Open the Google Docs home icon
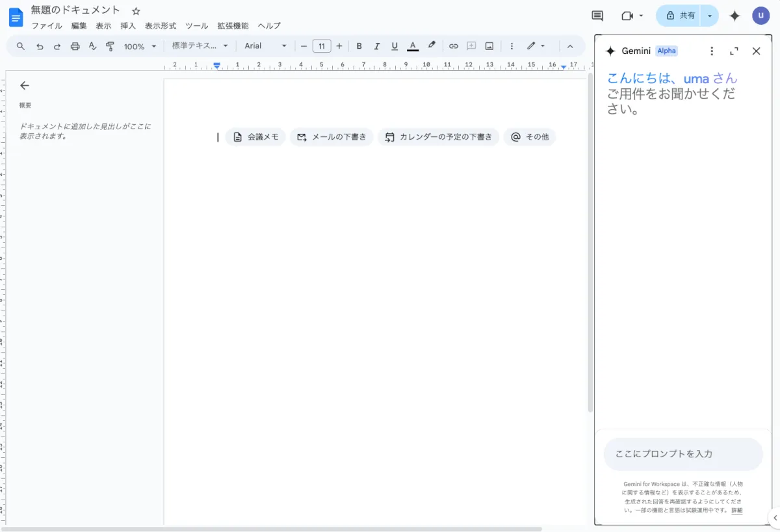The image size is (780, 532). 16,17
